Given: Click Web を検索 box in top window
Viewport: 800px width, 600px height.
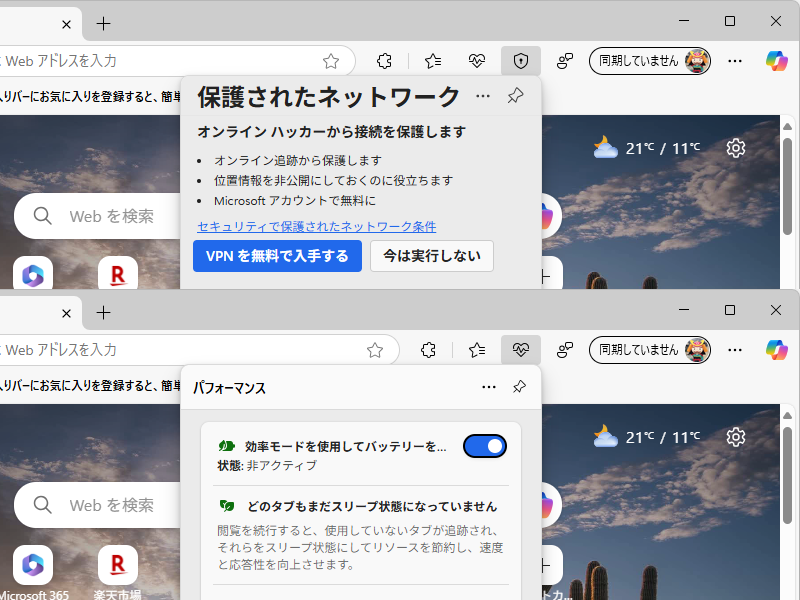Looking at the screenshot, I should (97, 216).
